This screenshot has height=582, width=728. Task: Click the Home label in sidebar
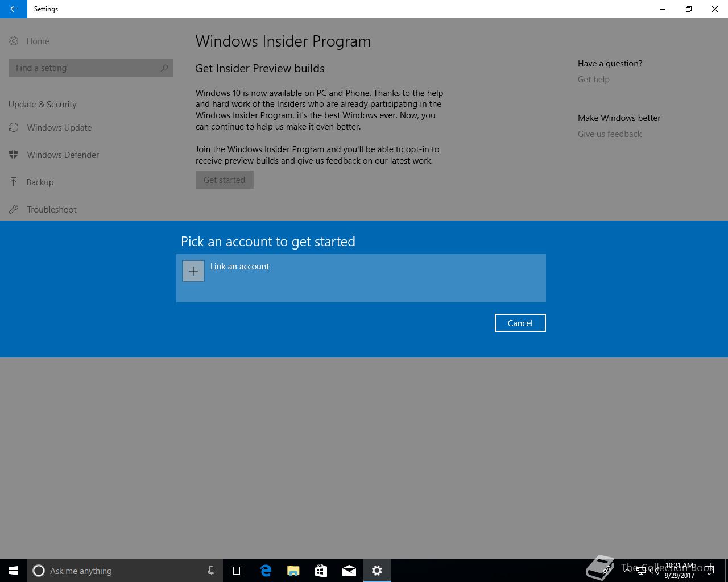[x=38, y=41]
